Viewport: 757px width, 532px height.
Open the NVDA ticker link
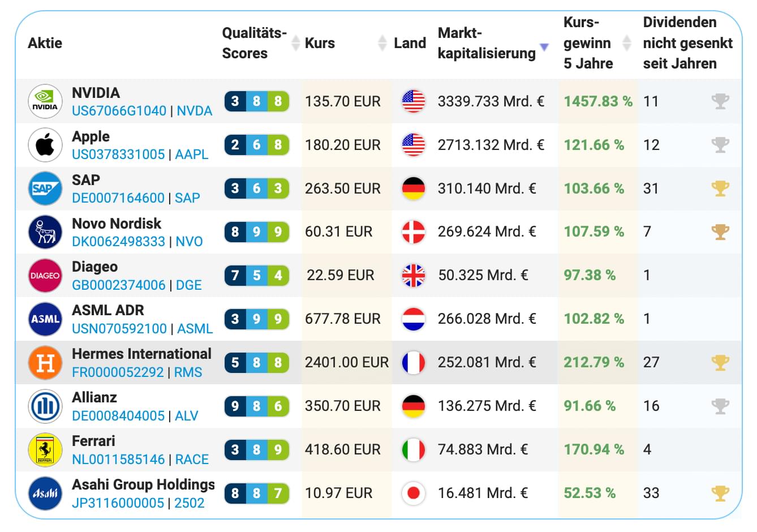(195, 111)
